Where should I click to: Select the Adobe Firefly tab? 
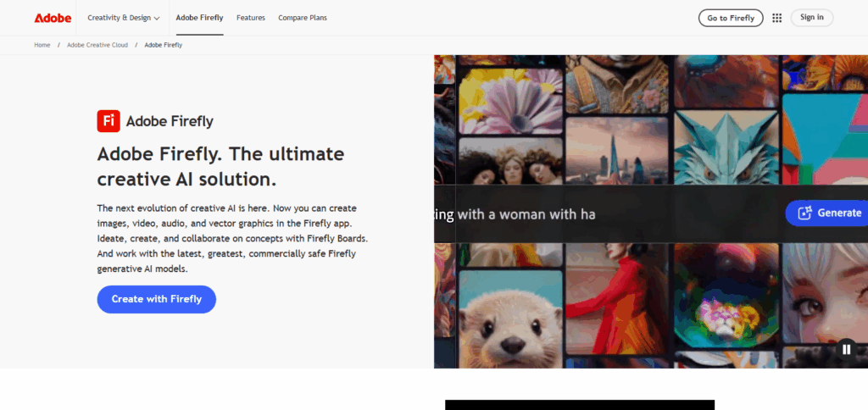pos(199,18)
